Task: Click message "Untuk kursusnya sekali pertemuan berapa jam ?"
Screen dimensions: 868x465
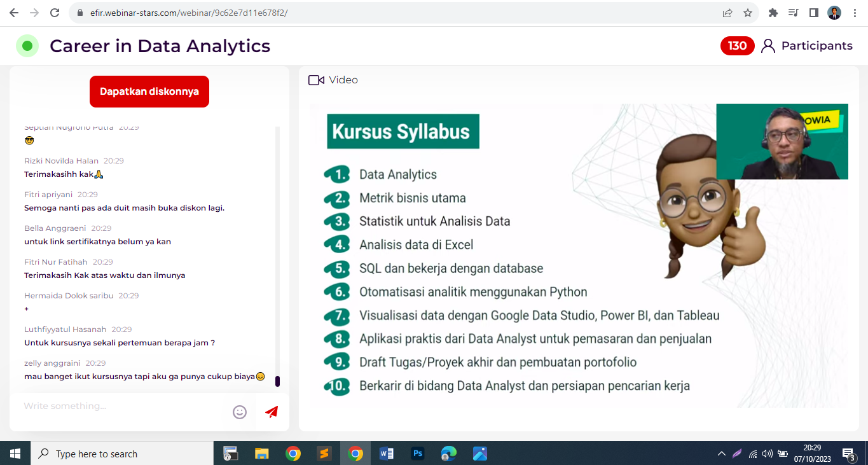Action: (x=120, y=343)
